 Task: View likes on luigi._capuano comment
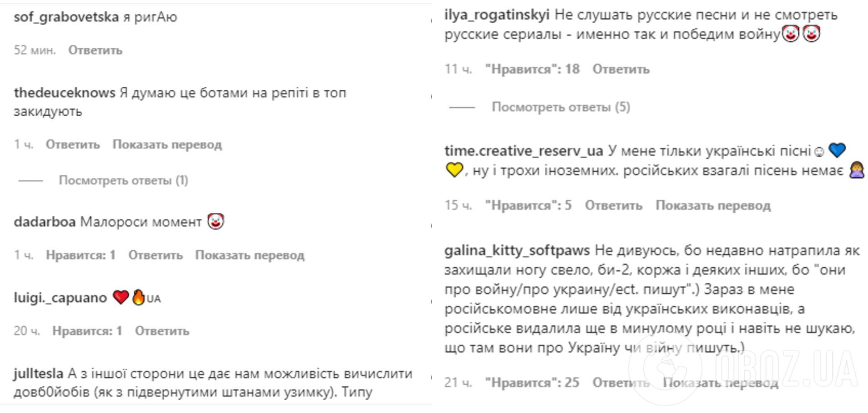click(87, 331)
